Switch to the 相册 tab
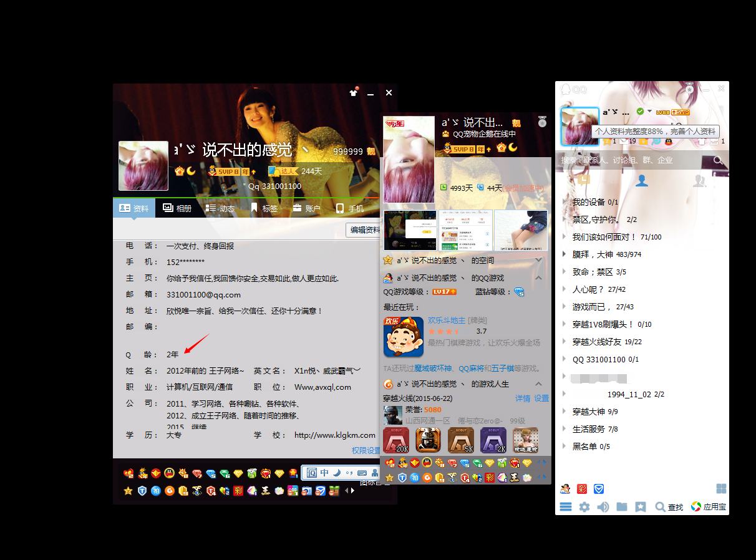The width and height of the screenshot is (756, 560). (177, 208)
